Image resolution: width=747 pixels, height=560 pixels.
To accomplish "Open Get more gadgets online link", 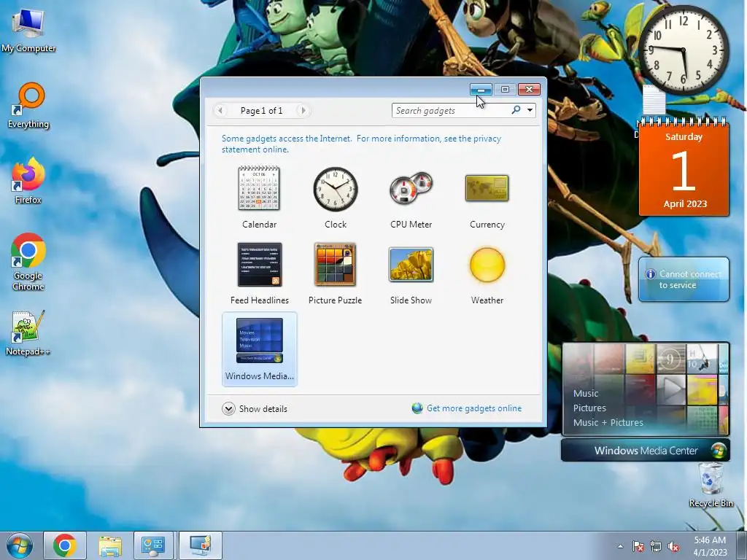I will pos(474,408).
